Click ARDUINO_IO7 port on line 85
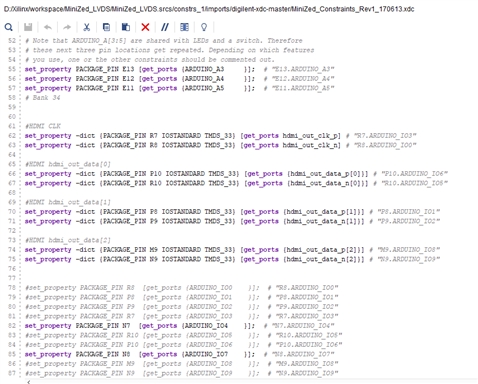This screenshot has width=478, height=384. [206, 354]
